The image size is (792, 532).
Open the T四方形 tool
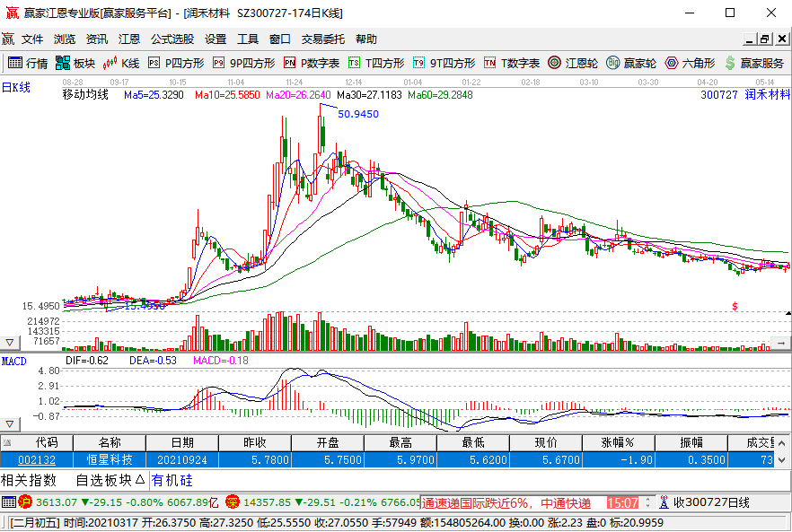pos(376,63)
